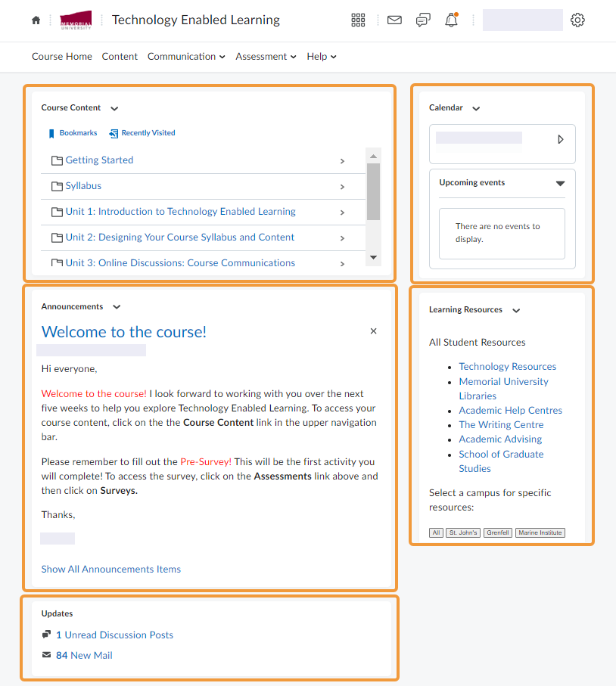Screen dimensions: 616x686
Task: Open the Welcome to the course! heading
Action: (x=124, y=332)
